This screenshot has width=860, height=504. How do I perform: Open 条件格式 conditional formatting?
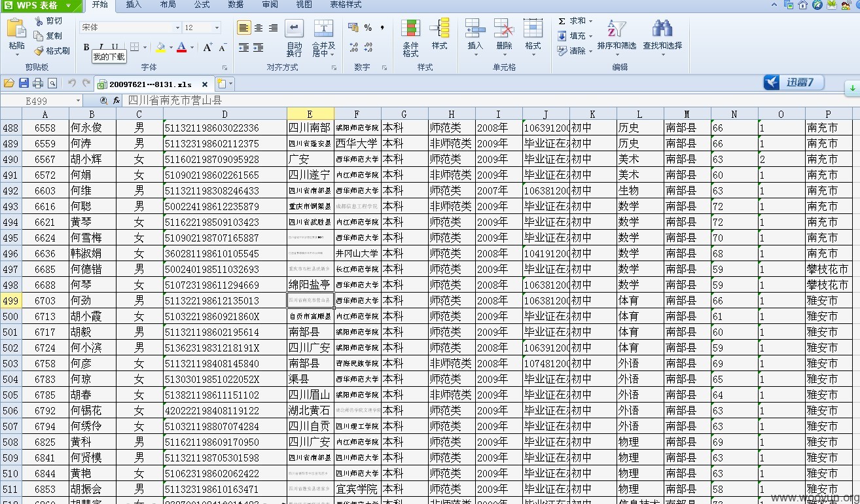pos(410,39)
